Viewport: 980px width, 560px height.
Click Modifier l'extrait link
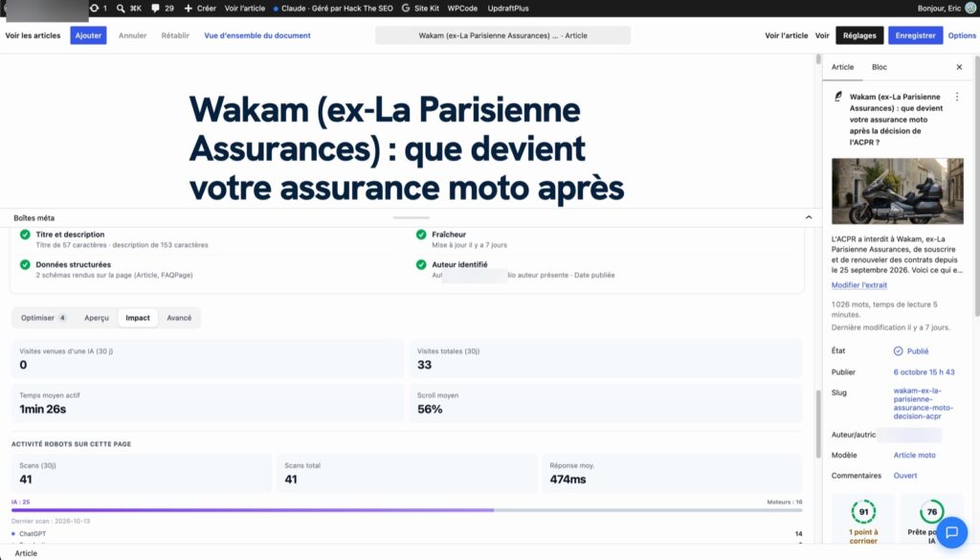(858, 285)
